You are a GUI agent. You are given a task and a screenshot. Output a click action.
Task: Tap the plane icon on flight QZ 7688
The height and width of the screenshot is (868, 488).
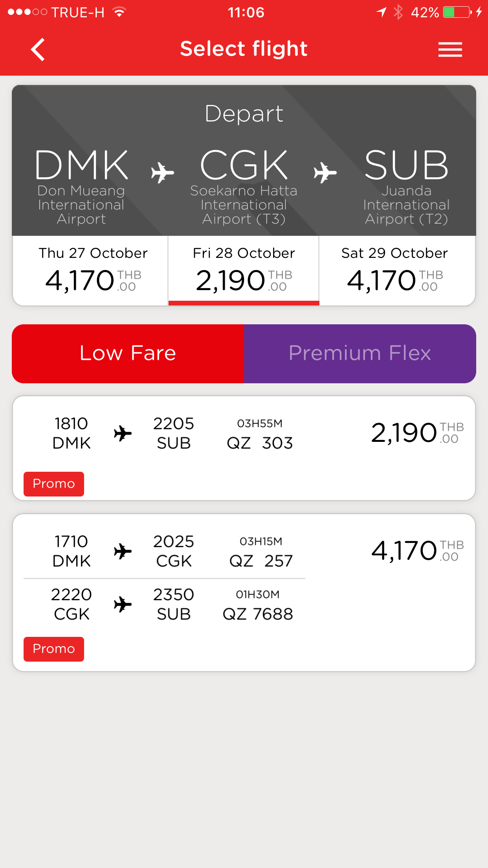[123, 604]
